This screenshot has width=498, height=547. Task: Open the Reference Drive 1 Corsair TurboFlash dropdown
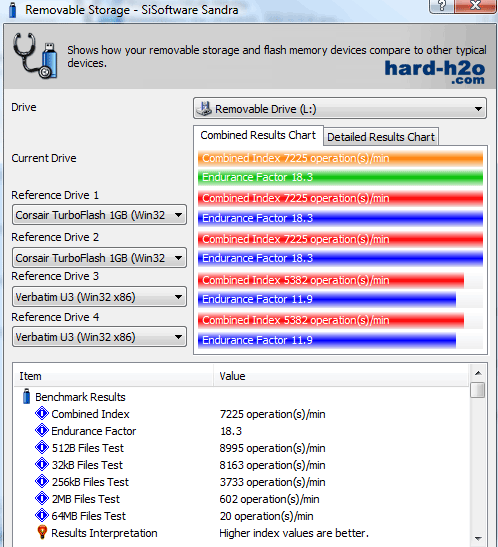(99, 215)
